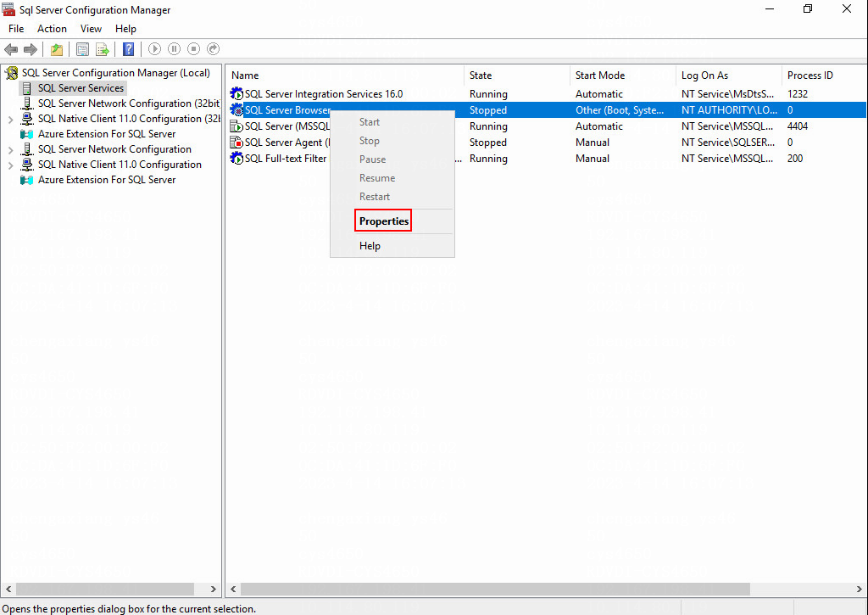868x615 pixels.
Task: Go up one level with the folder icon
Action: 57,49
